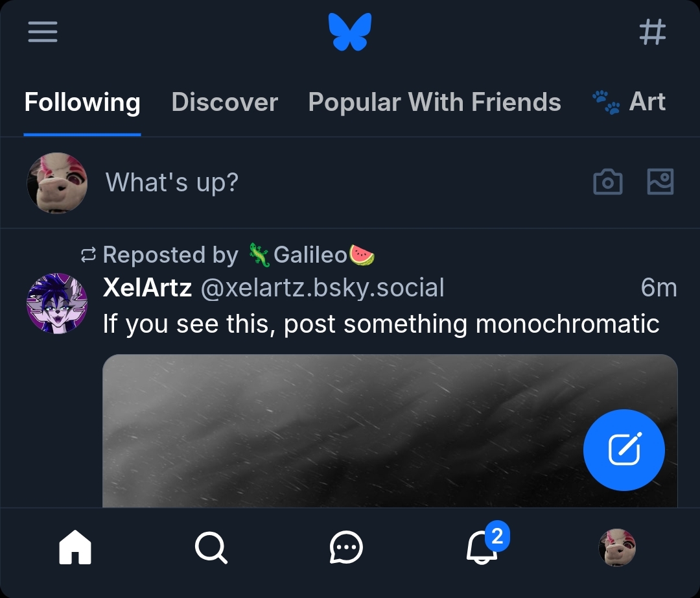Tap the Bluesky butterfly logo
Image resolution: width=700 pixels, height=598 pixels.
coord(350,32)
